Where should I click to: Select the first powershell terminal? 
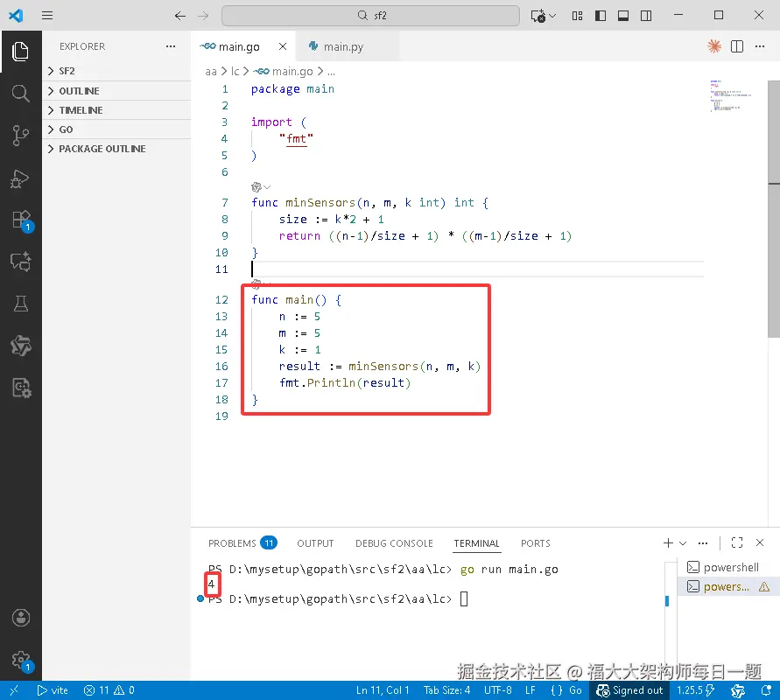point(728,567)
